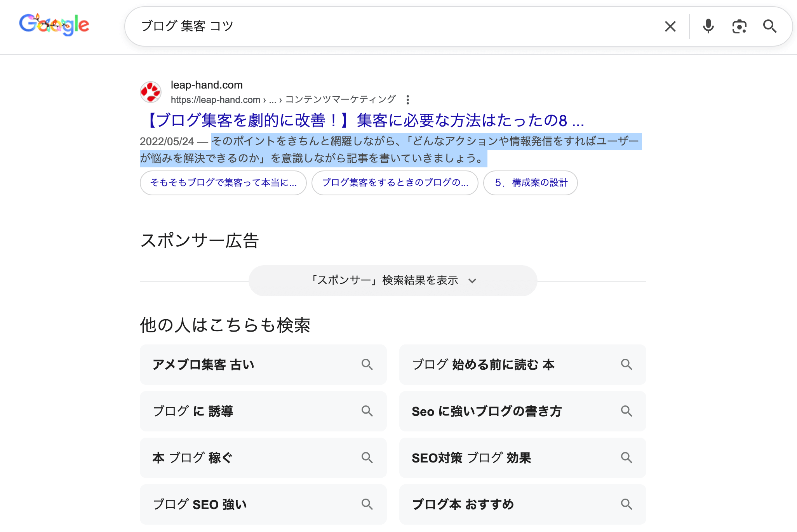Open Google Lens image search
Viewport: 797px width, 532px height.
coord(740,26)
